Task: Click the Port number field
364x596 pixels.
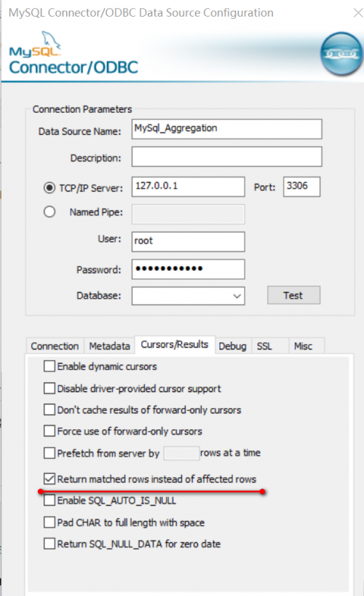Action: click(x=301, y=187)
